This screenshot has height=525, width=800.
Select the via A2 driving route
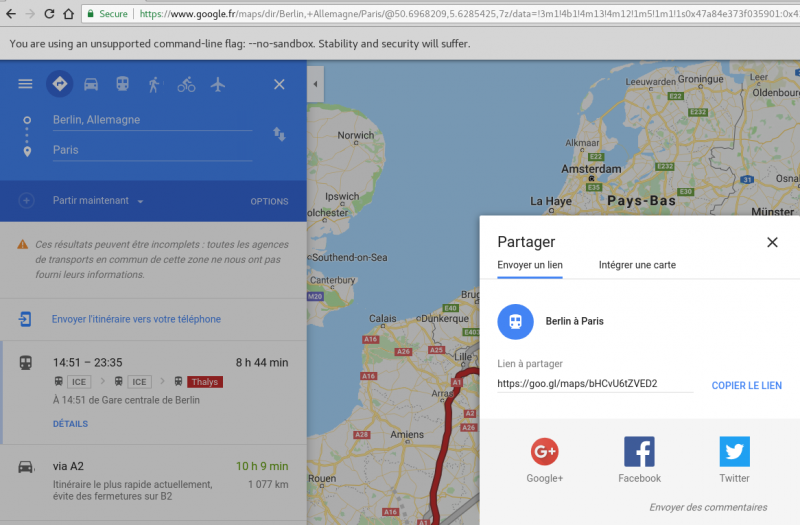pos(154,481)
